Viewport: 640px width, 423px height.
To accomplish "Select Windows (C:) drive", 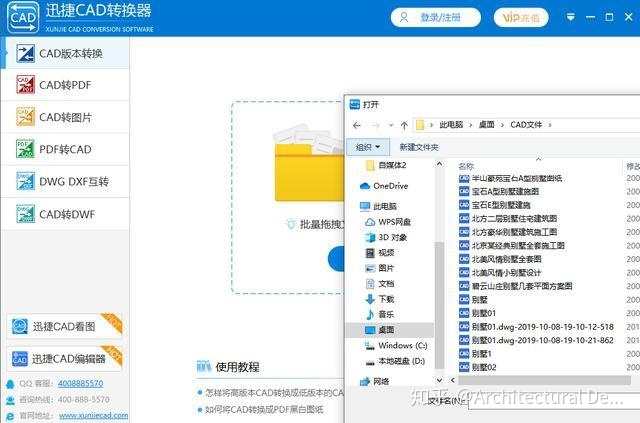I will (x=396, y=346).
